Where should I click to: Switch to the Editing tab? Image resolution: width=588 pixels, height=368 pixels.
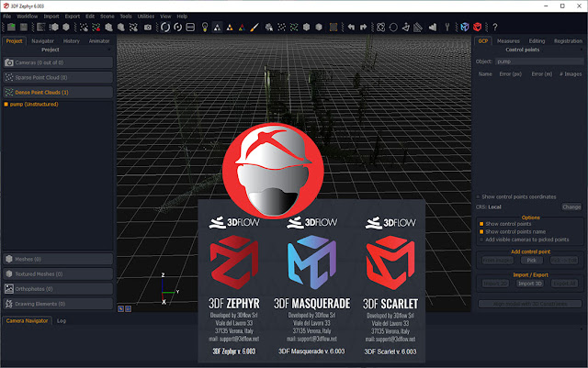coord(537,41)
